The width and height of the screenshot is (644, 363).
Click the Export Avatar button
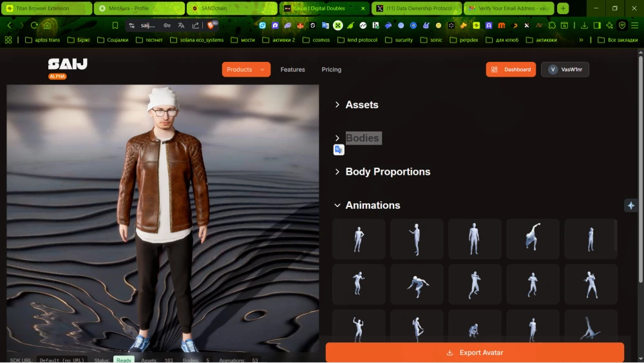475,353
